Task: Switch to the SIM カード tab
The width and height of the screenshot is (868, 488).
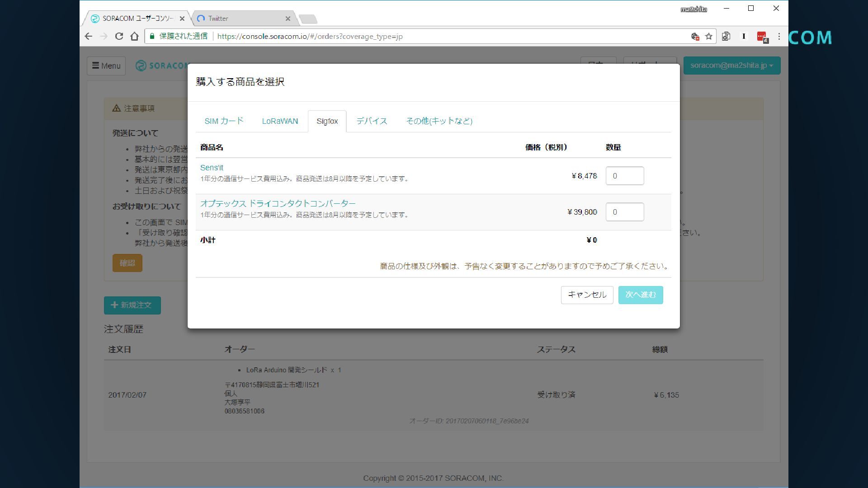Action: coord(224,121)
